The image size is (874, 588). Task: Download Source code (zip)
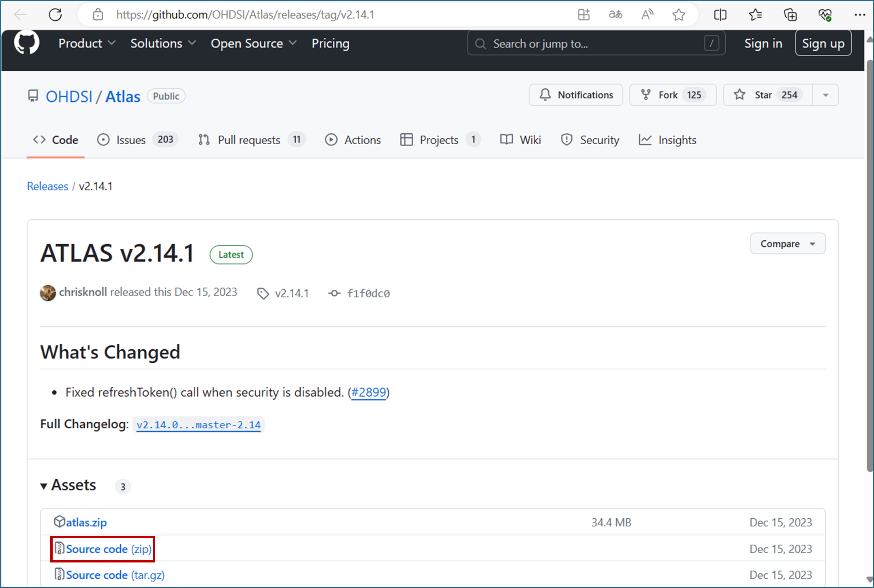pyautogui.click(x=109, y=549)
